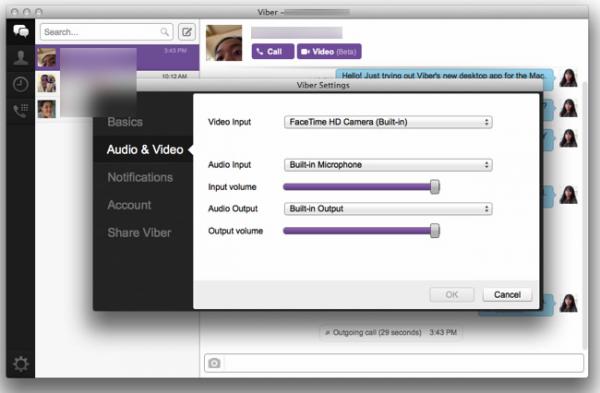Viewport: 600px width, 393px height.
Task: Click the Outgoing call (29 seconds) entry
Action: pyautogui.click(x=390, y=332)
